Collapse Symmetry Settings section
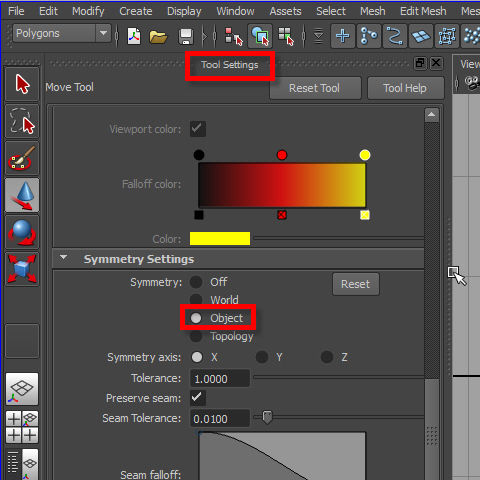The image size is (480, 480). coord(63,257)
